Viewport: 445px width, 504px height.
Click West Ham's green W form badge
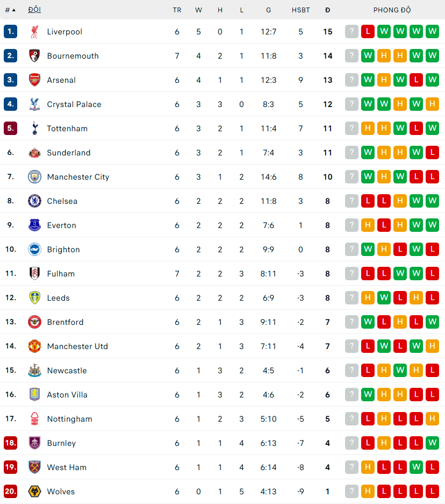point(416,467)
